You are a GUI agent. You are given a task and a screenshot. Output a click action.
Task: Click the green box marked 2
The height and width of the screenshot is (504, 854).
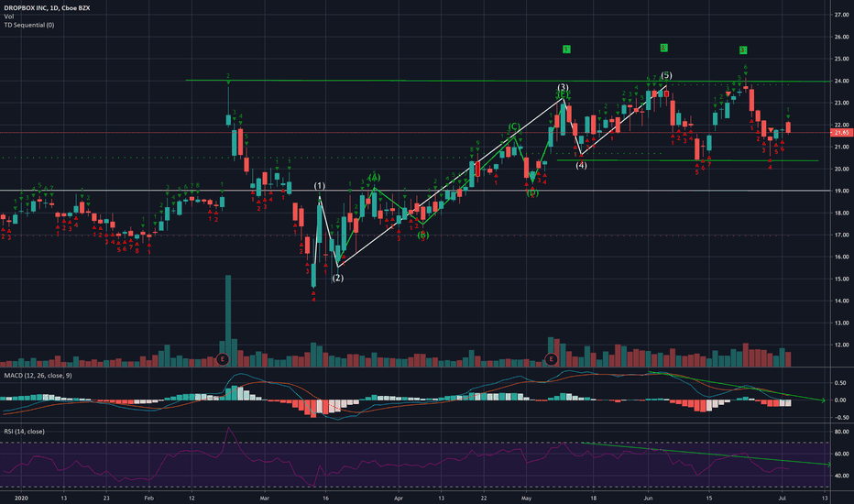point(663,48)
